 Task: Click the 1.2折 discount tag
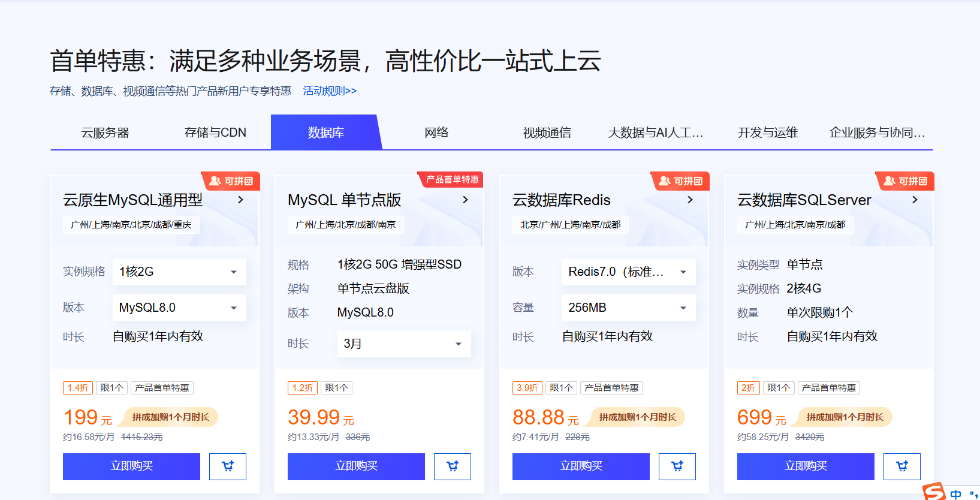click(x=303, y=388)
